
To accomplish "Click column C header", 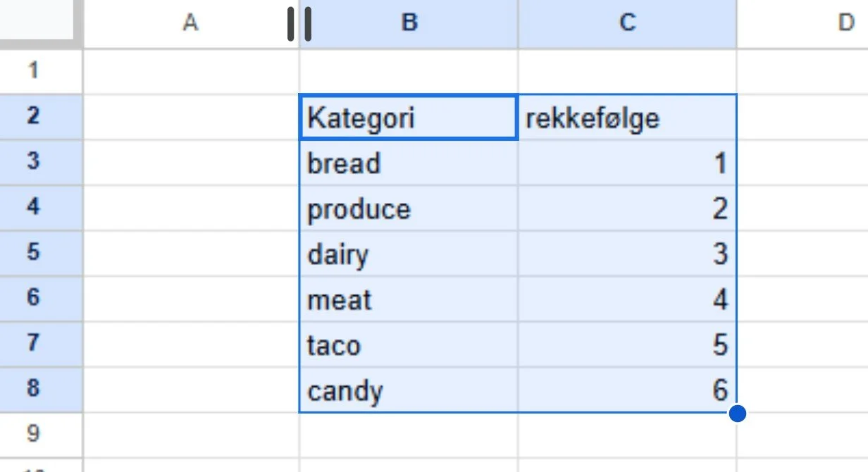I will [627, 23].
